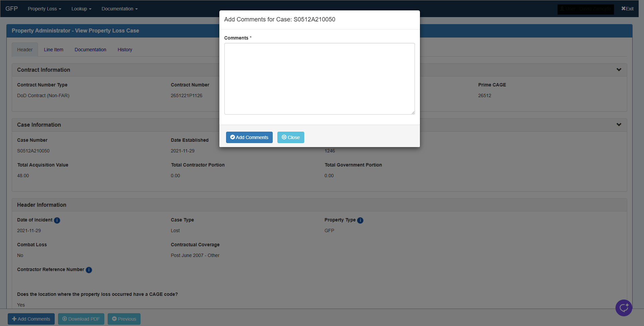The image size is (644, 326).
Task: Click the info icon beside Date of Incident
Action: click(x=57, y=220)
